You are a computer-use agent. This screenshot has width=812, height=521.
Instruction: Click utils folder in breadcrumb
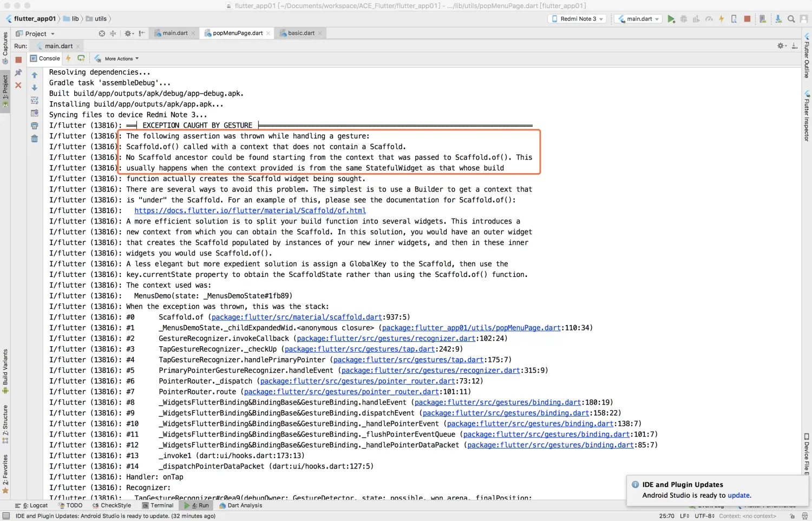(96, 18)
